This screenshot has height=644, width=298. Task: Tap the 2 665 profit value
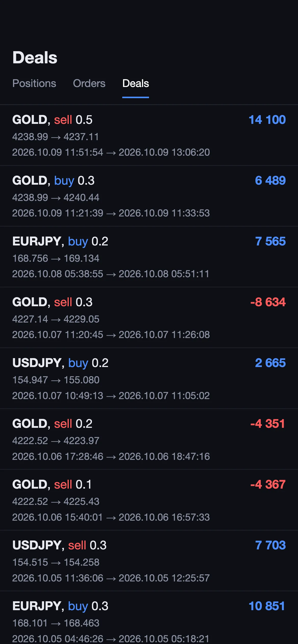270,363
